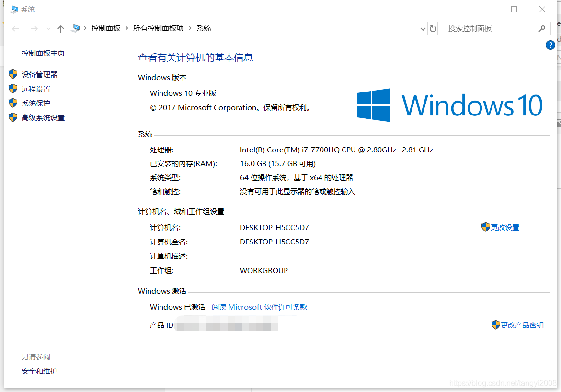Open address bar history dropdown

coord(423,29)
